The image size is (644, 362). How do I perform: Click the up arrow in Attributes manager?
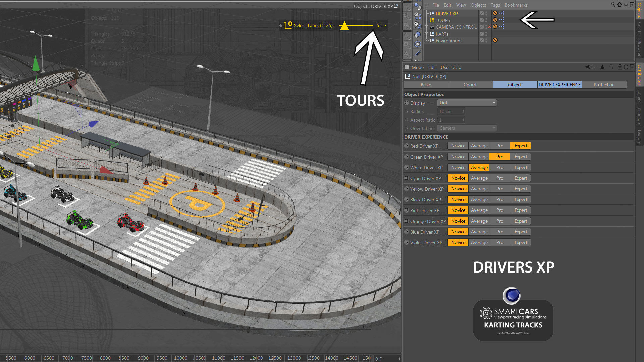tap(602, 67)
